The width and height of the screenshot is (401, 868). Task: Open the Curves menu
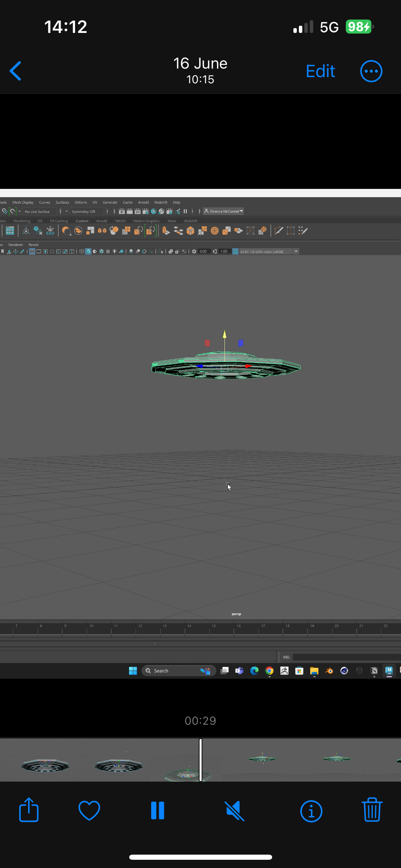coord(45,202)
